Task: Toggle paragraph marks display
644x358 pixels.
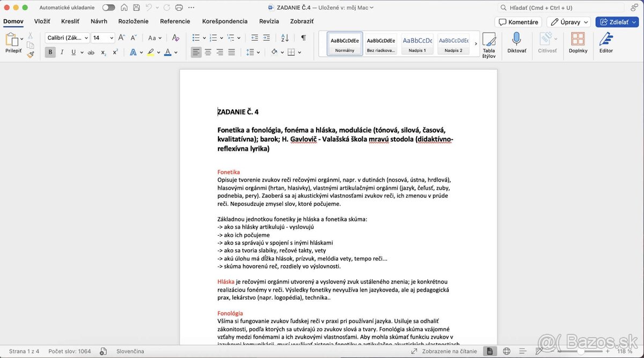Action: tap(303, 38)
